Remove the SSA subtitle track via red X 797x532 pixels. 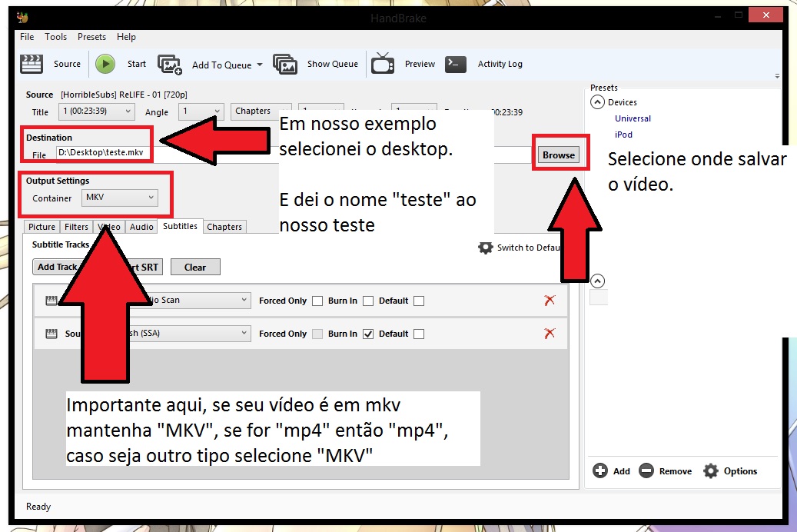(550, 333)
